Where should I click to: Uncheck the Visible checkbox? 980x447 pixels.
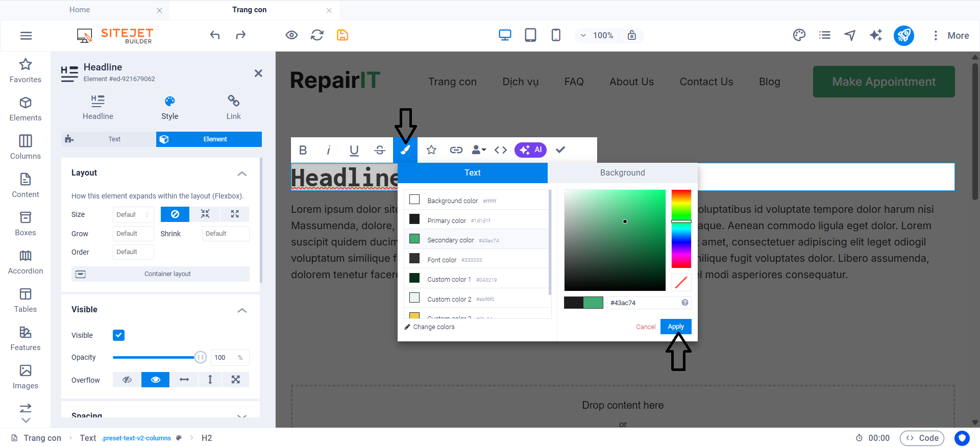(x=118, y=335)
